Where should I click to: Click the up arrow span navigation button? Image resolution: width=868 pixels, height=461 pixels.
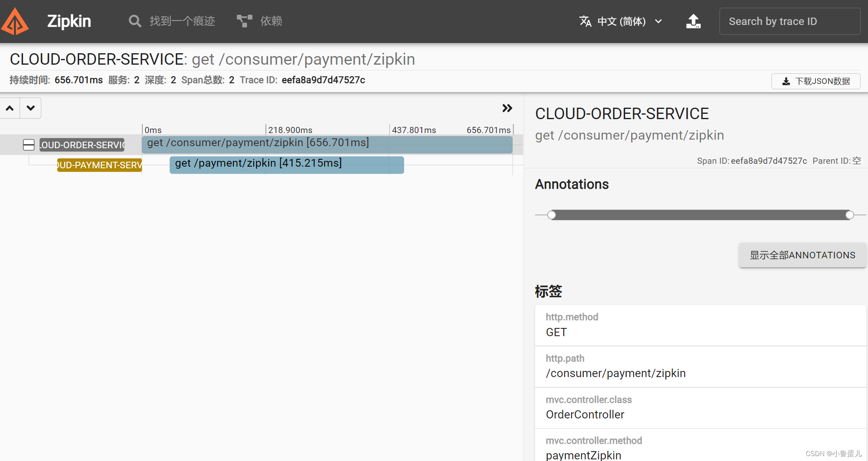[x=10, y=108]
